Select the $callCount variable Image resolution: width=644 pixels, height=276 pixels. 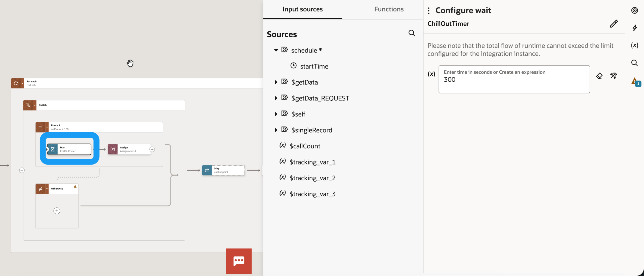coord(305,146)
